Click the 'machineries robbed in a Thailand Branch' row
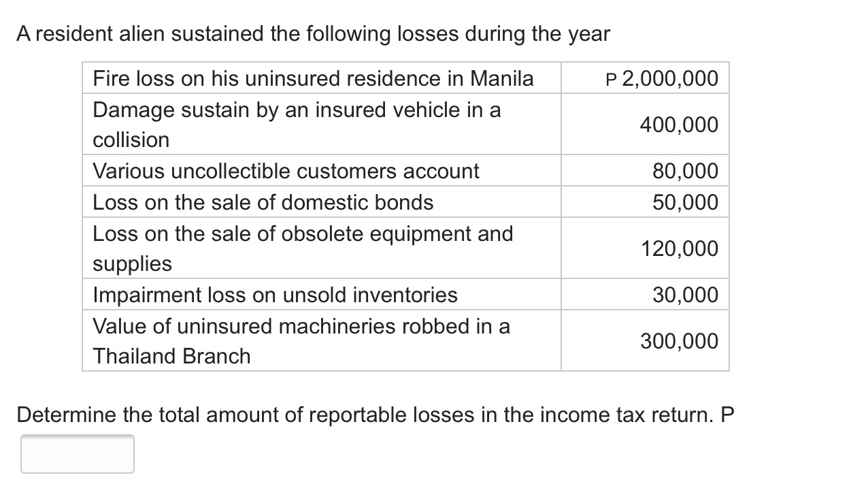 coord(301,340)
